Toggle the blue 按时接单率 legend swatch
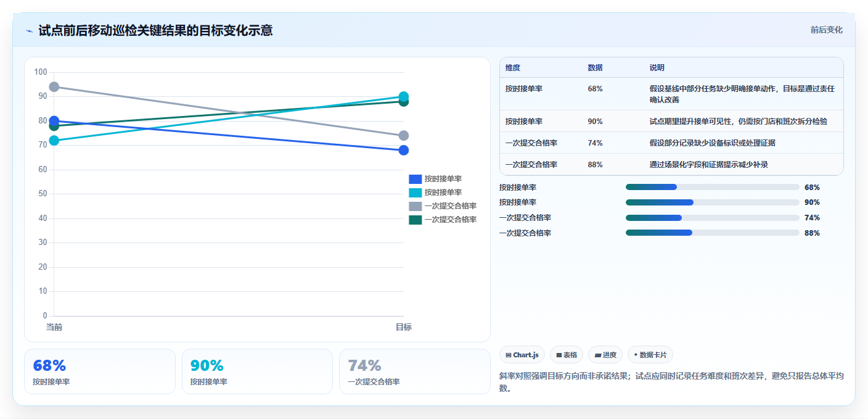 416,179
